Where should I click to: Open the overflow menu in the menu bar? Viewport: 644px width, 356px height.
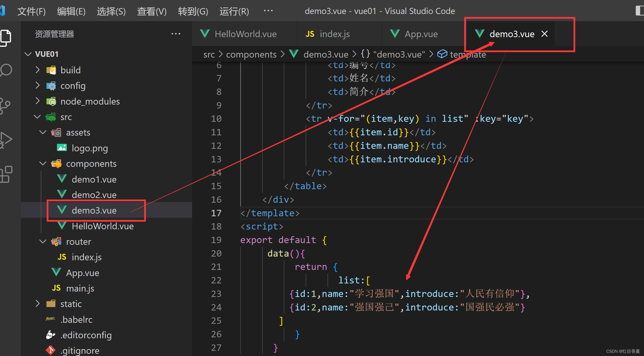pos(268,11)
